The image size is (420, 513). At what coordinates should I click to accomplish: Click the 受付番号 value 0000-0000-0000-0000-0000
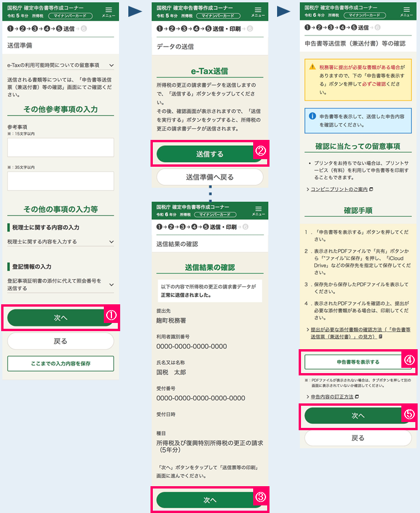pyautogui.click(x=201, y=398)
